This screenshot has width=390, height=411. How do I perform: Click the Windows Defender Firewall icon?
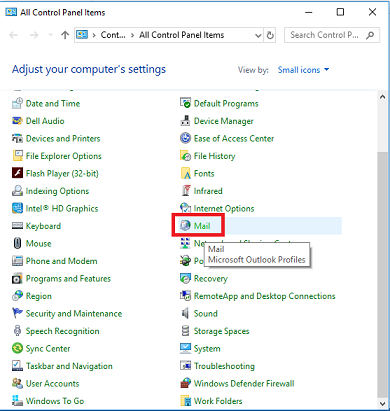coord(185,383)
